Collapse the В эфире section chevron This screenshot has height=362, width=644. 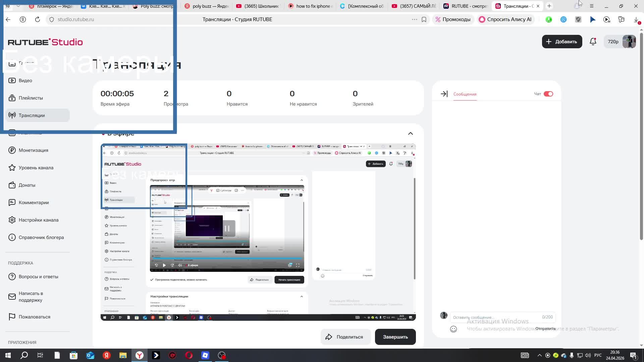point(410,133)
